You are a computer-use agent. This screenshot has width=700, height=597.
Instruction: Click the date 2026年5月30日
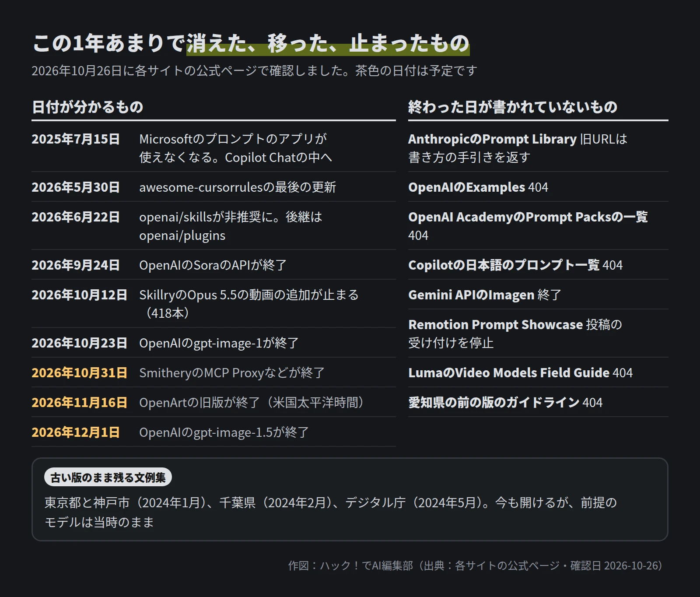76,187
